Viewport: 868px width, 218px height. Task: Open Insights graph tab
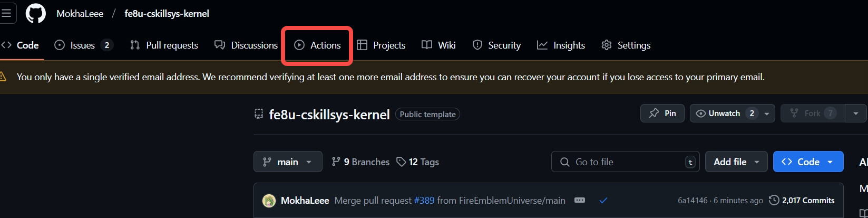coord(561,45)
